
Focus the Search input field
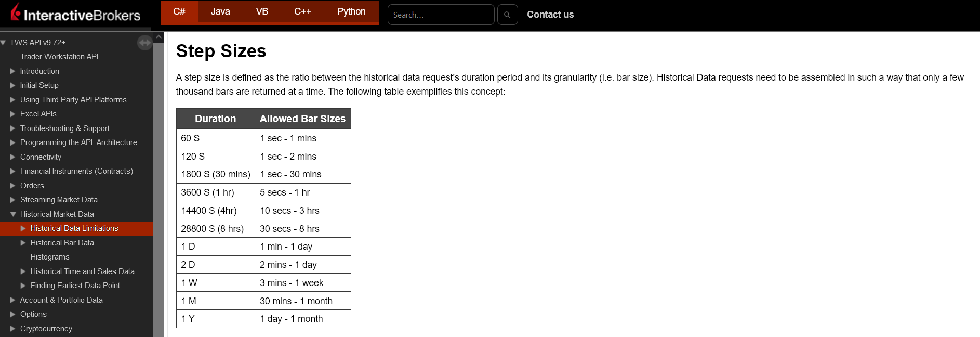point(441,15)
